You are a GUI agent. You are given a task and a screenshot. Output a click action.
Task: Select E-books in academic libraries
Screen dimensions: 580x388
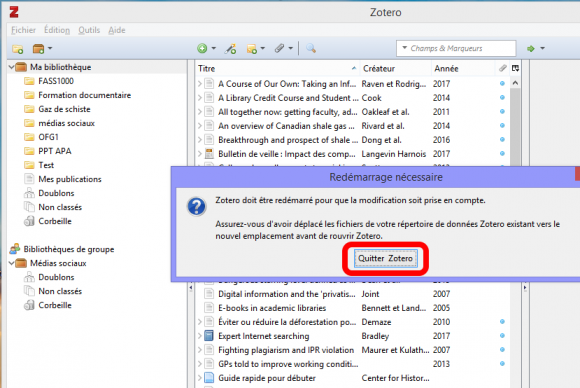click(x=272, y=308)
